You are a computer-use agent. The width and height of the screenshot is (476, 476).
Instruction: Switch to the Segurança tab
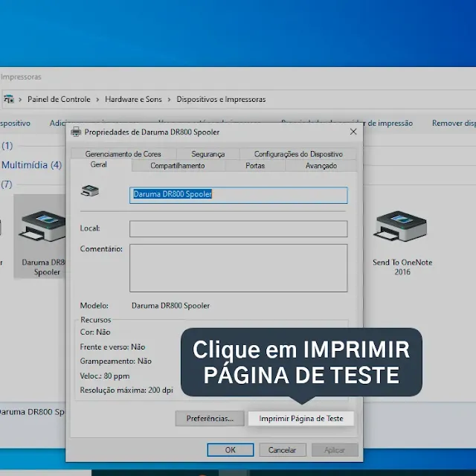pyautogui.click(x=208, y=154)
